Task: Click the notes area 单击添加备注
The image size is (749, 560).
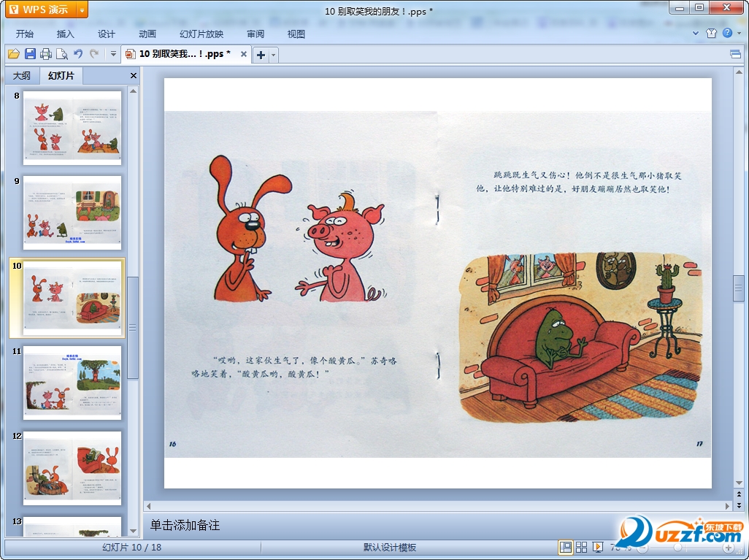Action: pyautogui.click(x=185, y=525)
